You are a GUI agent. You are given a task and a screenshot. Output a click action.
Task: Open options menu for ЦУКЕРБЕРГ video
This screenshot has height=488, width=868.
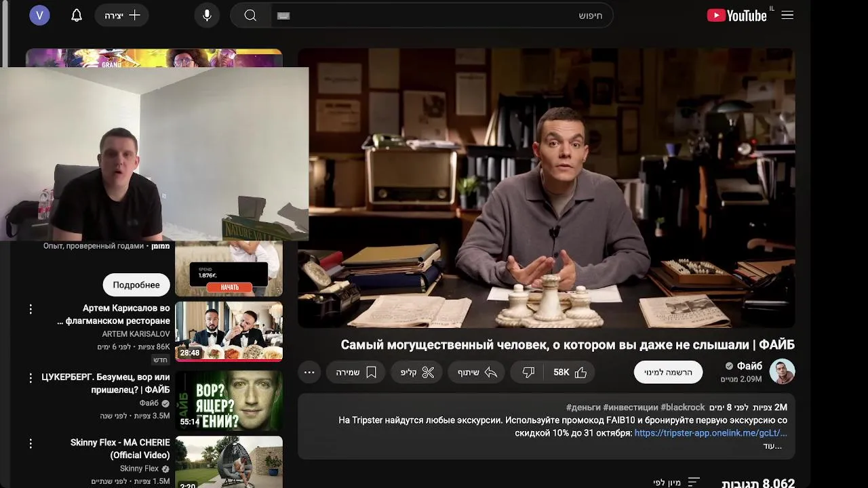pos(31,378)
